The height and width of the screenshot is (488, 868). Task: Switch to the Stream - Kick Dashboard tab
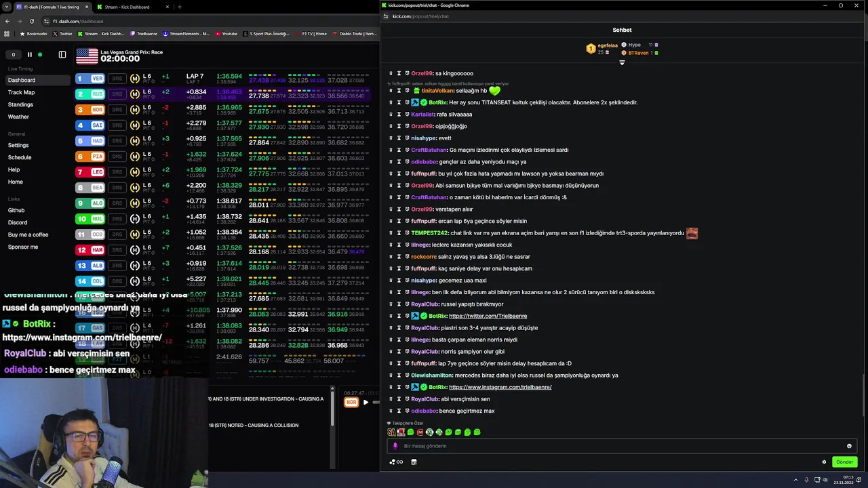(x=133, y=7)
